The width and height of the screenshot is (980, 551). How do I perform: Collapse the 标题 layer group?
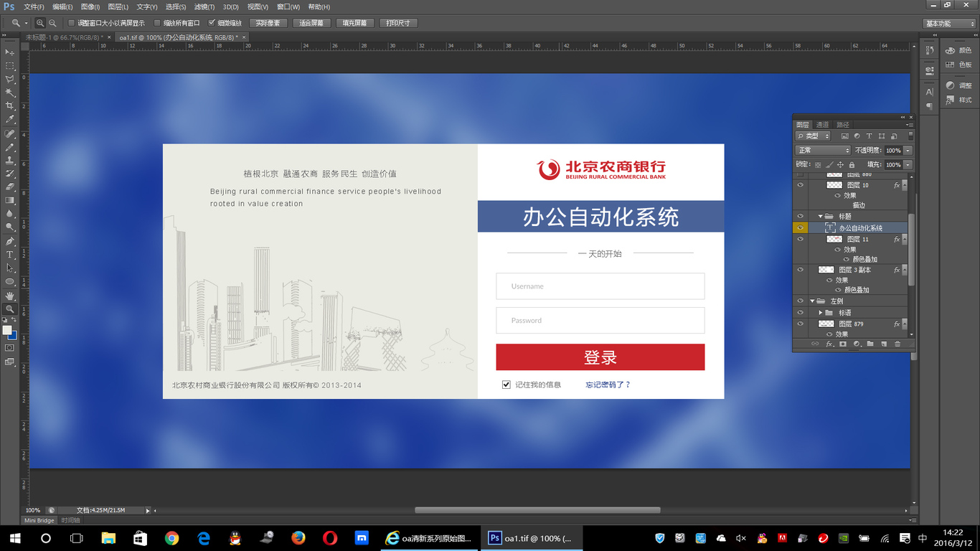tap(820, 216)
